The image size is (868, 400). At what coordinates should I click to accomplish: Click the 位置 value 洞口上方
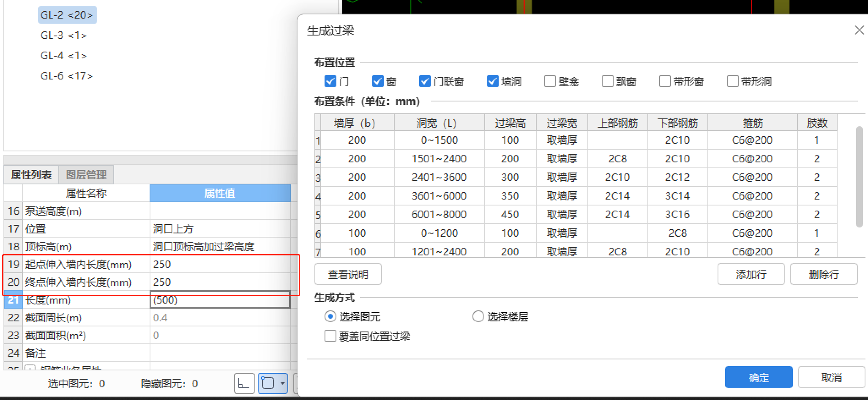220,229
